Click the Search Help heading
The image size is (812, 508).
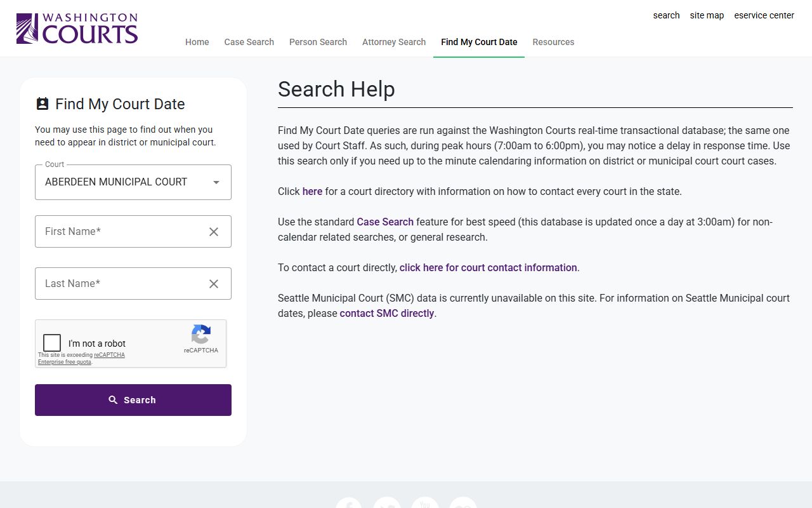pyautogui.click(x=336, y=90)
